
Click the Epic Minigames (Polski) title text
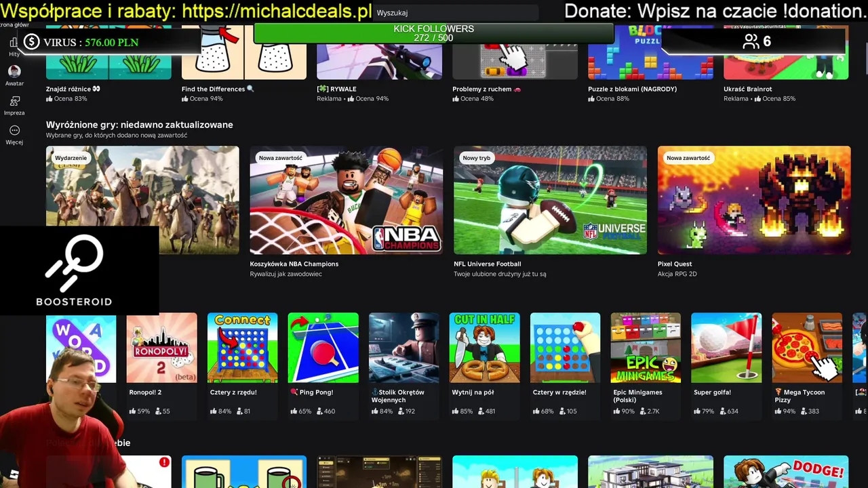637,396
